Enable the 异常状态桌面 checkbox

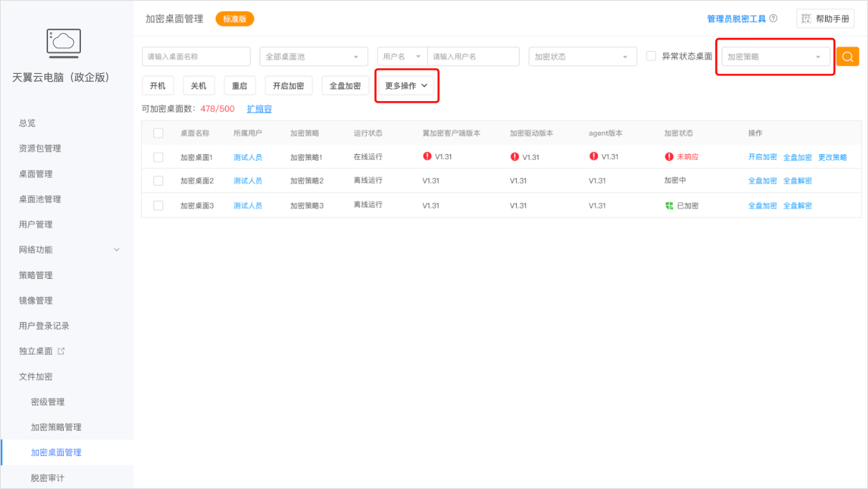coord(651,56)
